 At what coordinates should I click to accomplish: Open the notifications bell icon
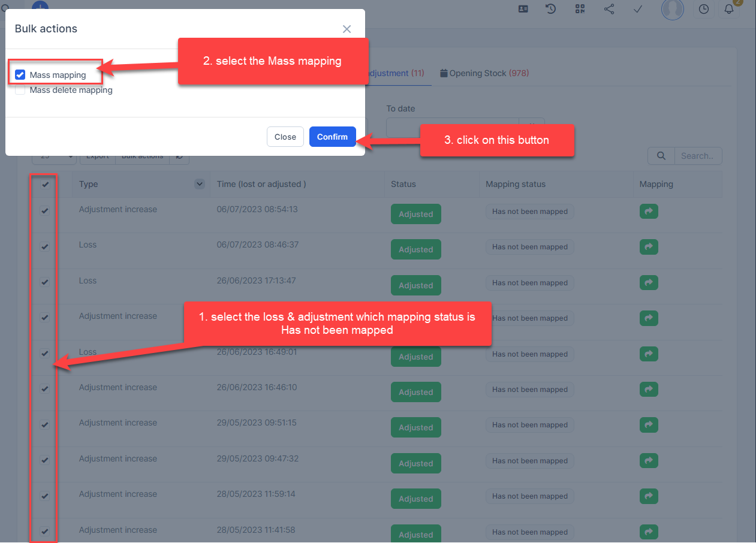[729, 9]
